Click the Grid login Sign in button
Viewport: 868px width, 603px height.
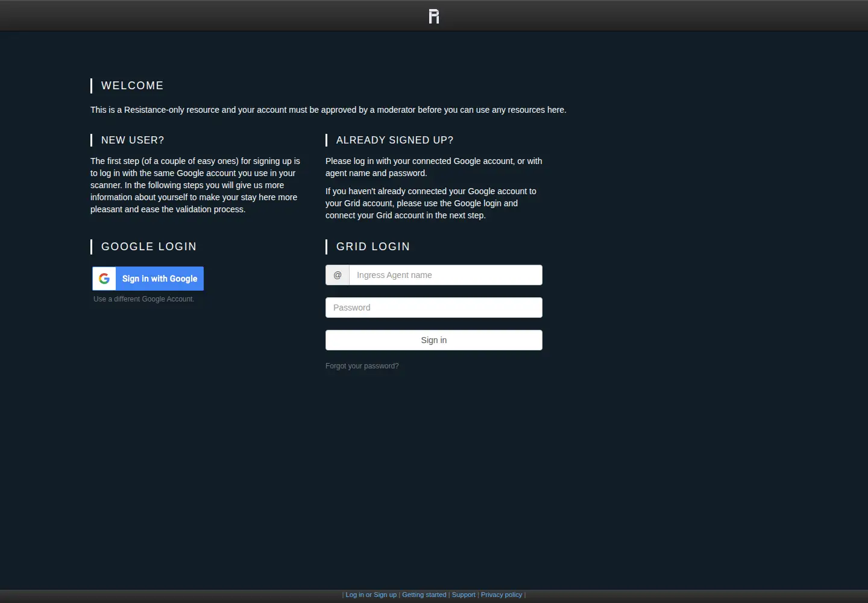pyautogui.click(x=434, y=340)
